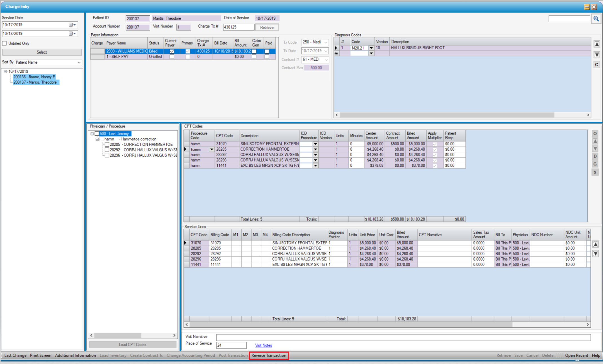Click the dollar sign icon beside CPT codes
The width and height of the screenshot is (603, 364).
[x=595, y=172]
